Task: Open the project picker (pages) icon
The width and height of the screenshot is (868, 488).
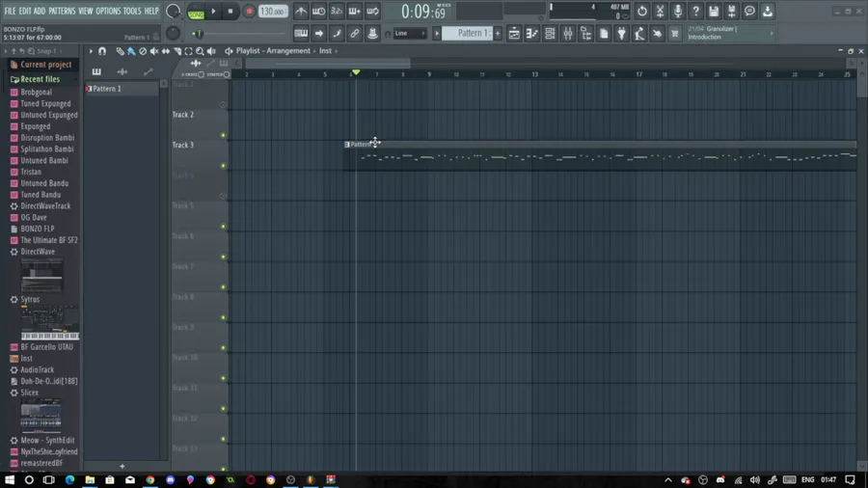Action: tap(604, 33)
